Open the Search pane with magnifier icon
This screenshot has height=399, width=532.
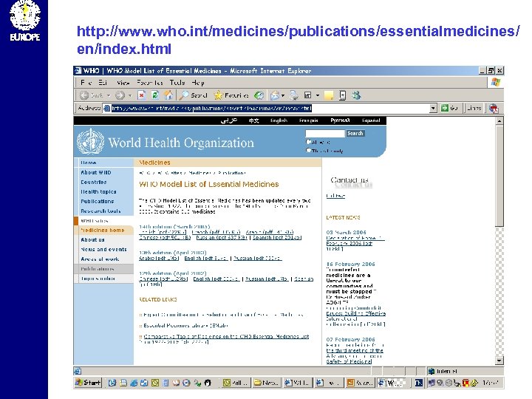coord(184,95)
